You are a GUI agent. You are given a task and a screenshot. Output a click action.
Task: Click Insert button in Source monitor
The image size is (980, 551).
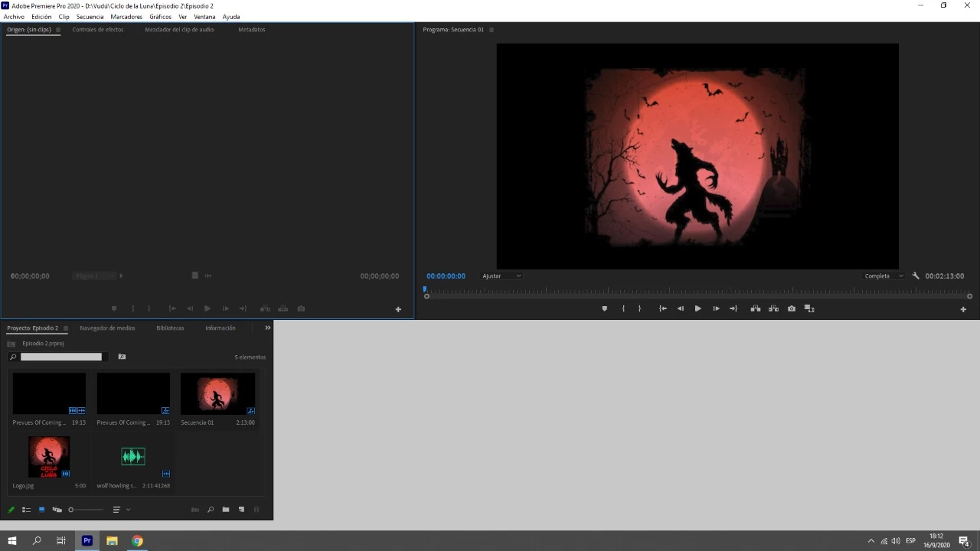coord(265,308)
